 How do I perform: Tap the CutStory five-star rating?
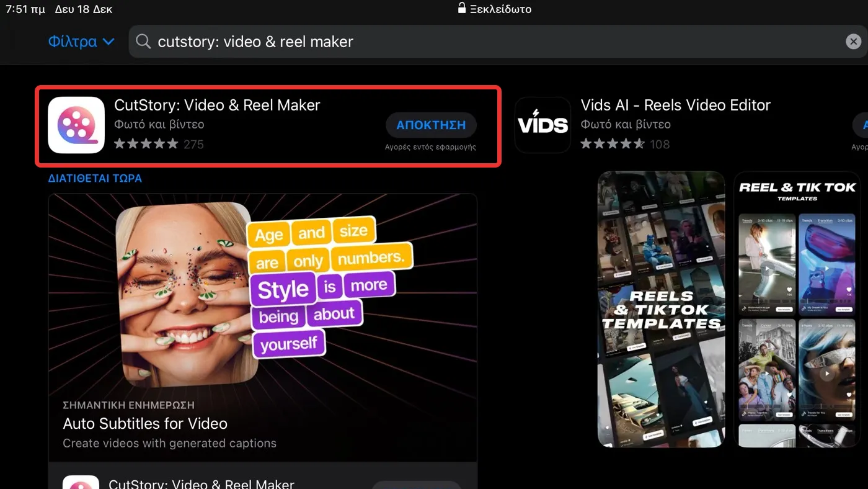coord(146,144)
